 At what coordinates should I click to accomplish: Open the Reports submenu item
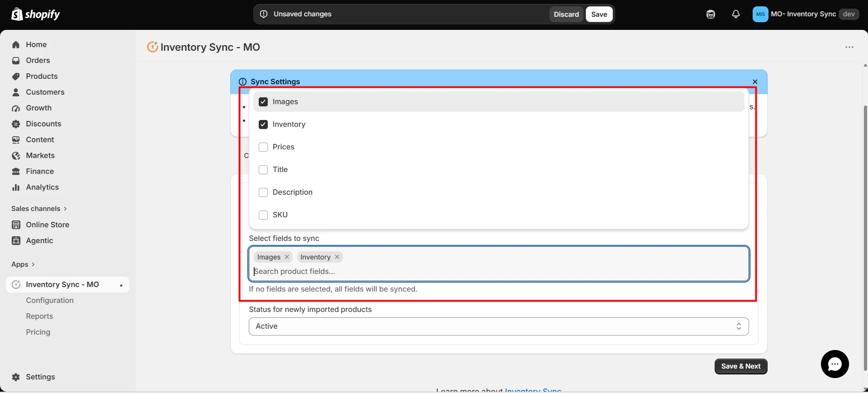coord(39,316)
